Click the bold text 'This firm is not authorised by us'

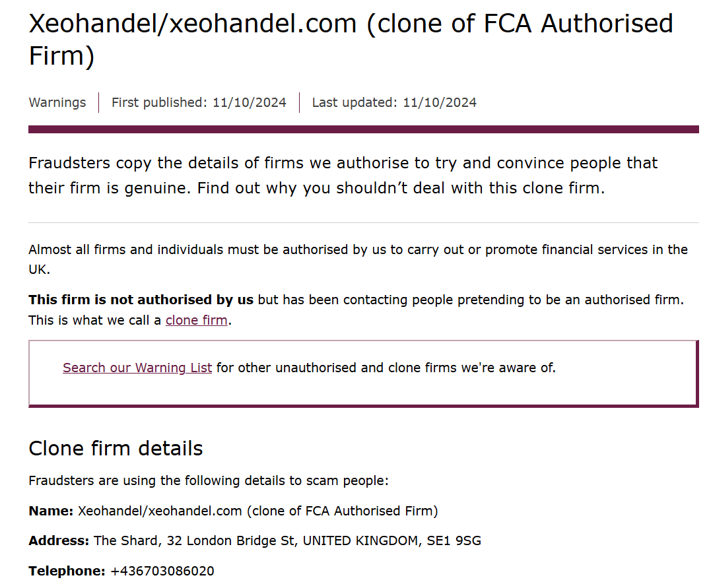pyautogui.click(x=141, y=300)
